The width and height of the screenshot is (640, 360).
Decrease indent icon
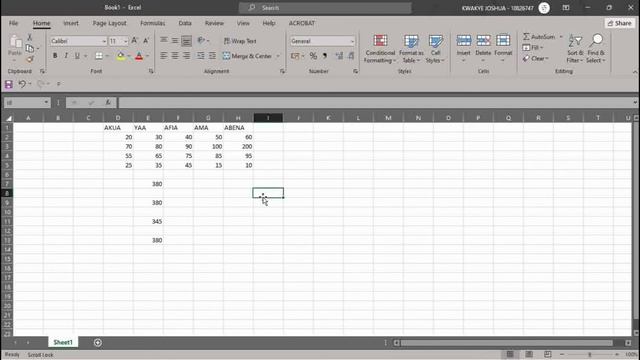click(x=200, y=56)
